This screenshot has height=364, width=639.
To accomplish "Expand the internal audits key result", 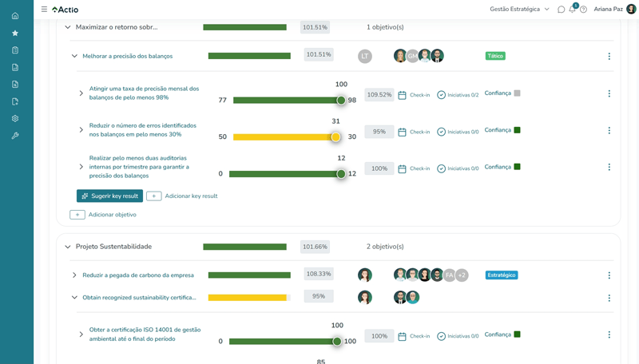I will [x=81, y=167].
